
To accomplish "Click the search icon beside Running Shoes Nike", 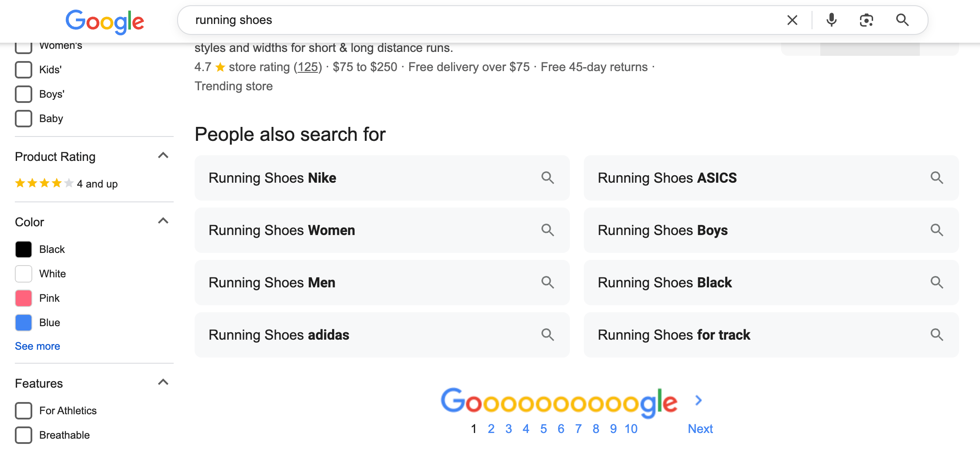I will click(x=548, y=178).
